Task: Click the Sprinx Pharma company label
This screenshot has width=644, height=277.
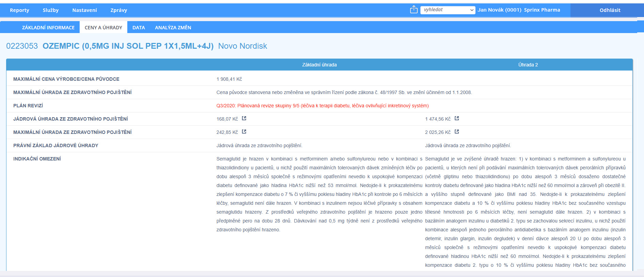Action: point(542,10)
